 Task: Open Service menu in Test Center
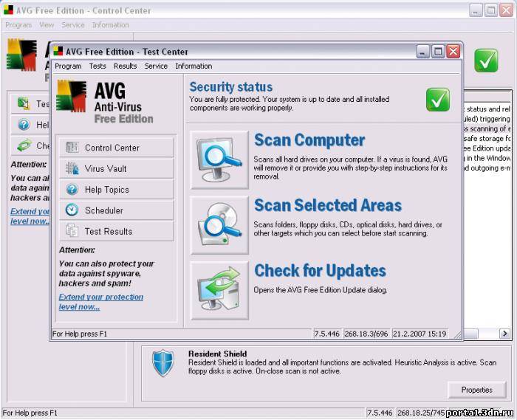pyautogui.click(x=156, y=66)
